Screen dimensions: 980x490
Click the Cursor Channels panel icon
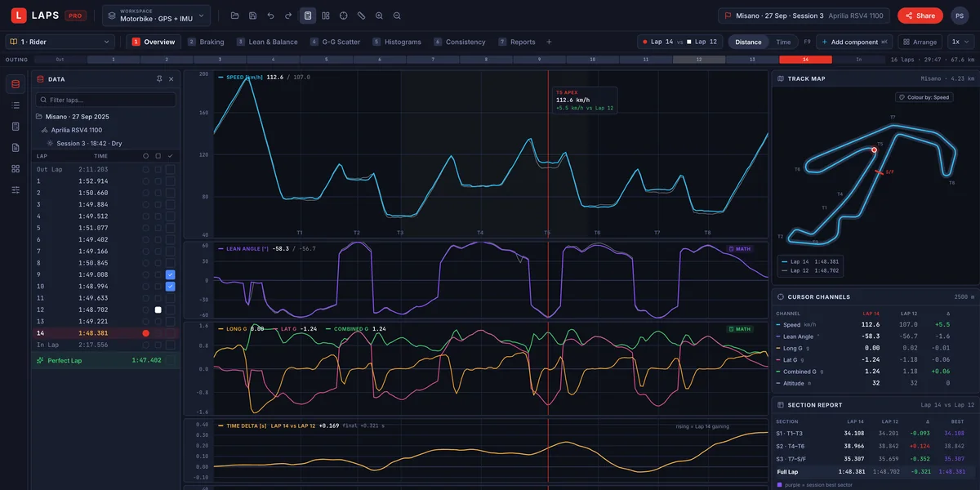[781, 297]
